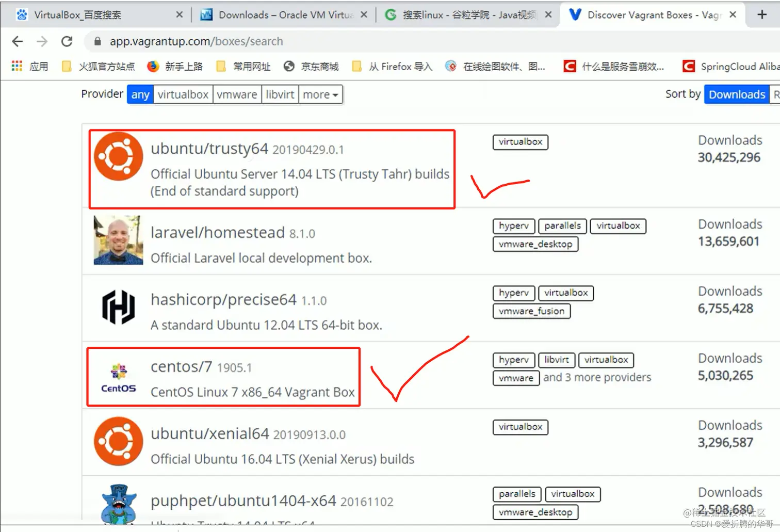This screenshot has width=780, height=532.
Task: Click the vmware tag on centos/7
Action: coord(516,378)
